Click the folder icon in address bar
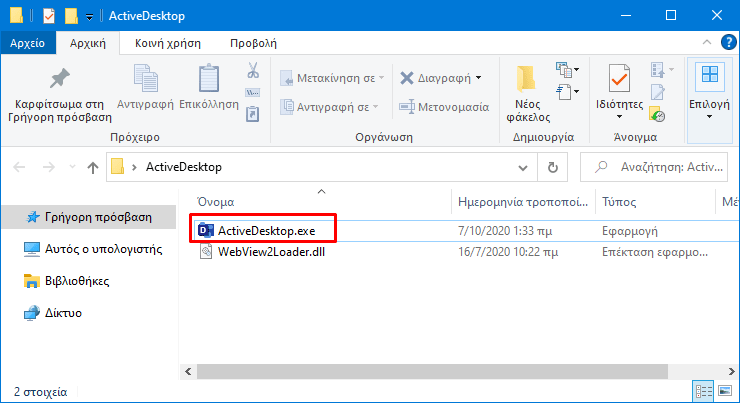 click(117, 167)
